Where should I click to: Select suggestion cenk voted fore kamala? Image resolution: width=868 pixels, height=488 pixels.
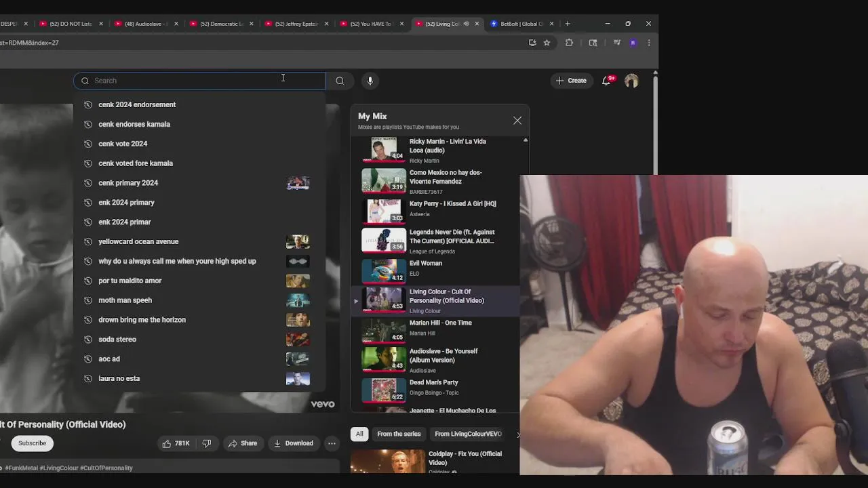tap(199, 163)
